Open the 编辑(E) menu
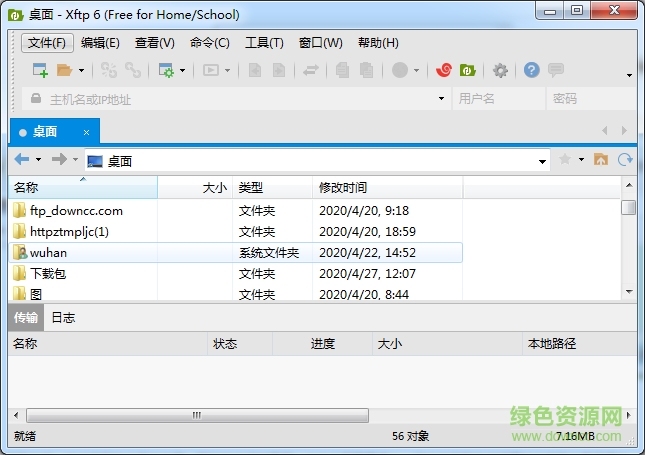Screen dimensions: 645x455 pos(100,43)
